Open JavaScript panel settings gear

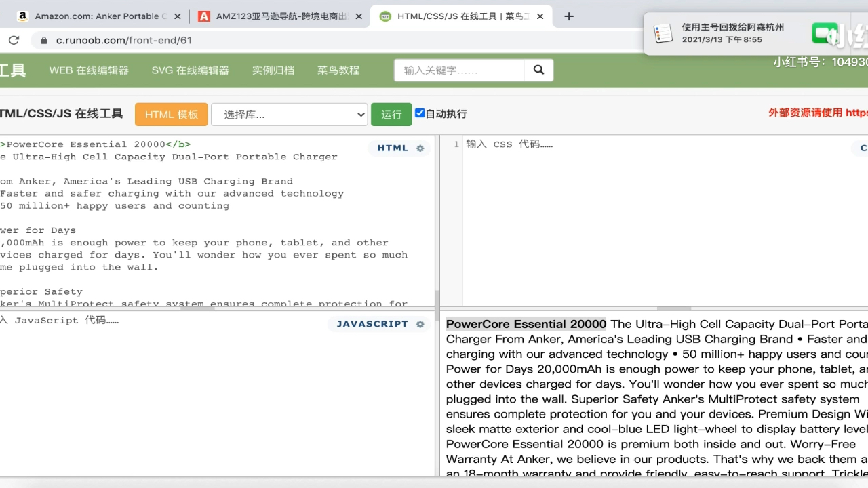click(x=420, y=324)
